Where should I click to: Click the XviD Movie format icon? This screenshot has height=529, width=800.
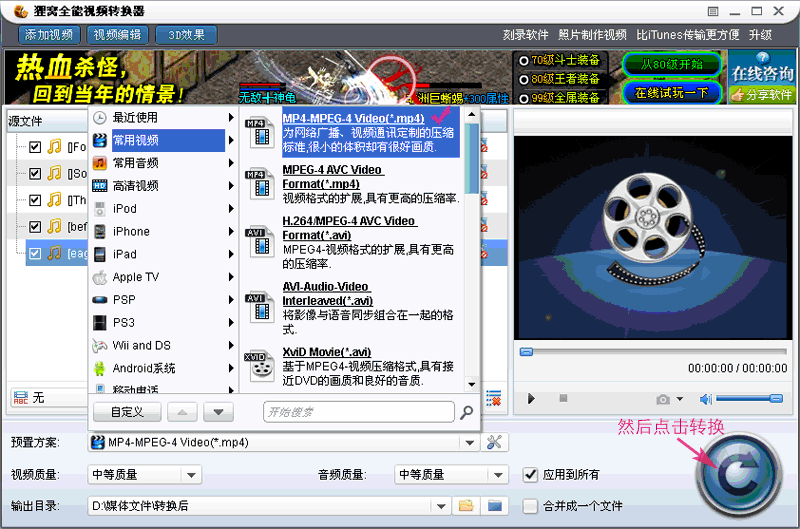[x=261, y=366]
